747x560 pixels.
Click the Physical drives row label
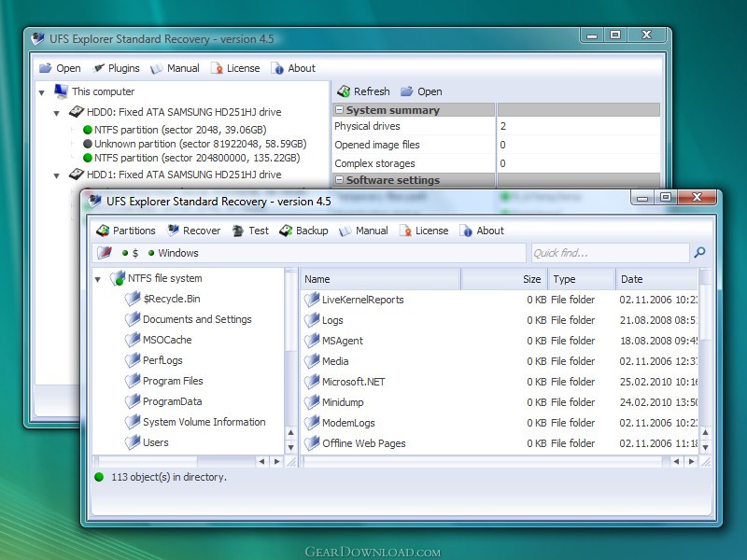(x=367, y=126)
